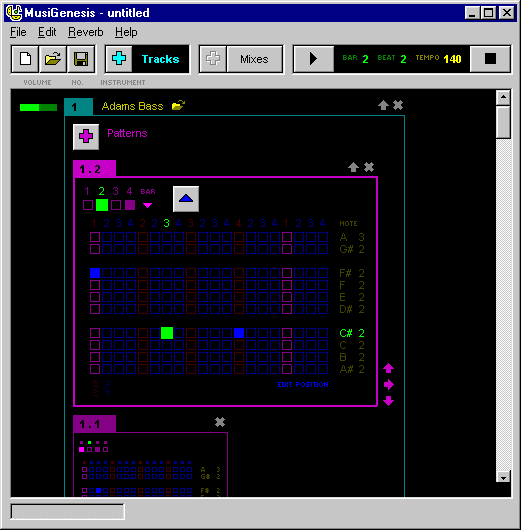
Task: Add a new pattern with magenta plus
Action: point(86,137)
